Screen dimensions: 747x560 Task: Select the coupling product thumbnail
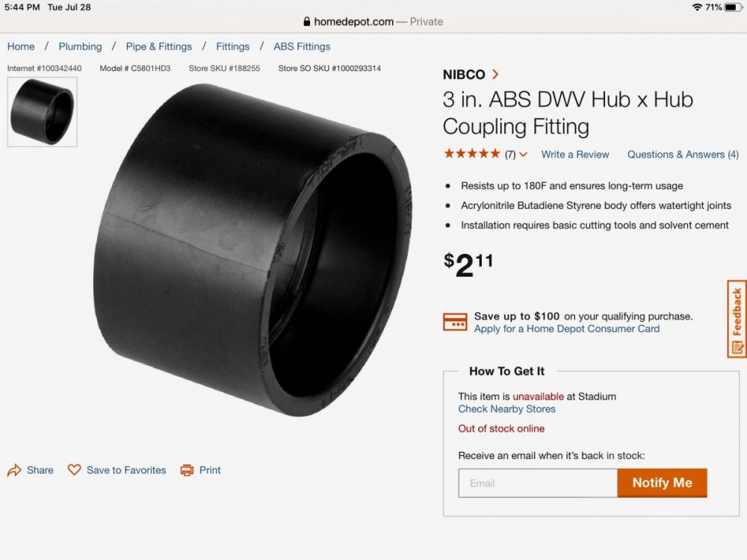(42, 111)
